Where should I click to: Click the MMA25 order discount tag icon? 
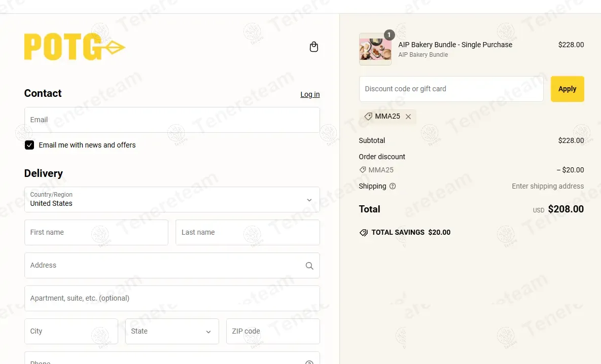tap(363, 170)
